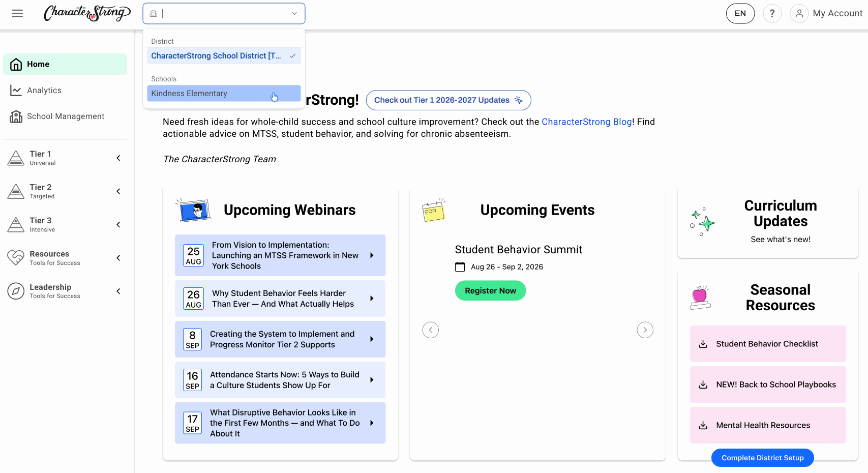Expand the Tier 1 Universal section
Screen dimensions: 868x473
[118, 158]
